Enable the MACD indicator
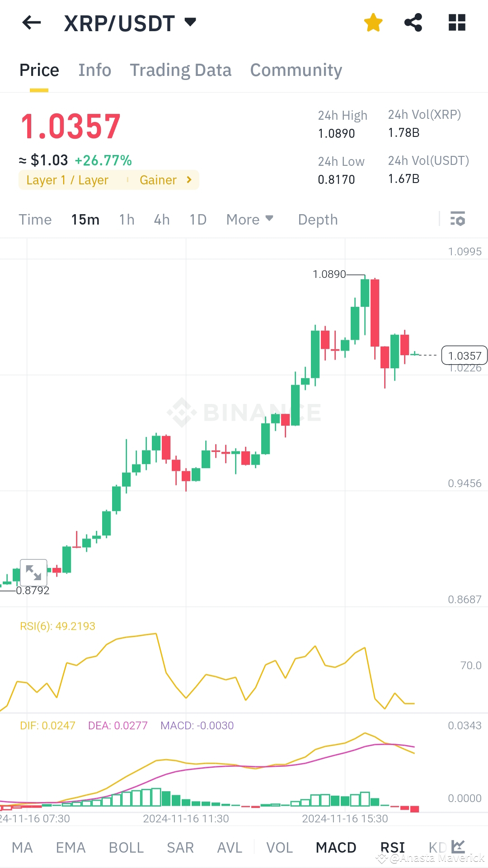Viewport: 488px width, 868px height. [336, 847]
